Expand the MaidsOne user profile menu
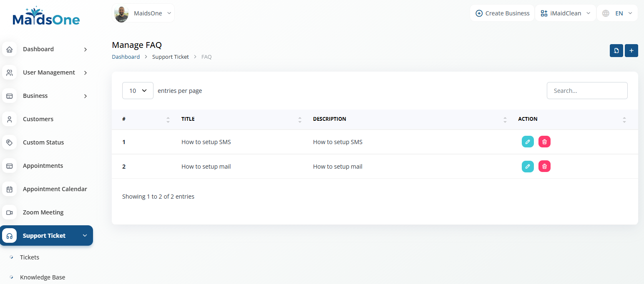644x284 pixels. click(143, 13)
